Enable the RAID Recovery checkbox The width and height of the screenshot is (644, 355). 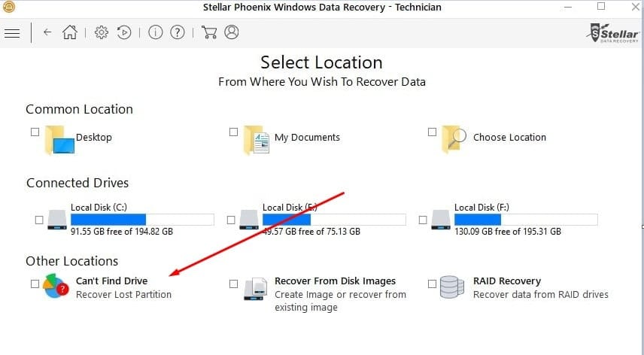[432, 284]
